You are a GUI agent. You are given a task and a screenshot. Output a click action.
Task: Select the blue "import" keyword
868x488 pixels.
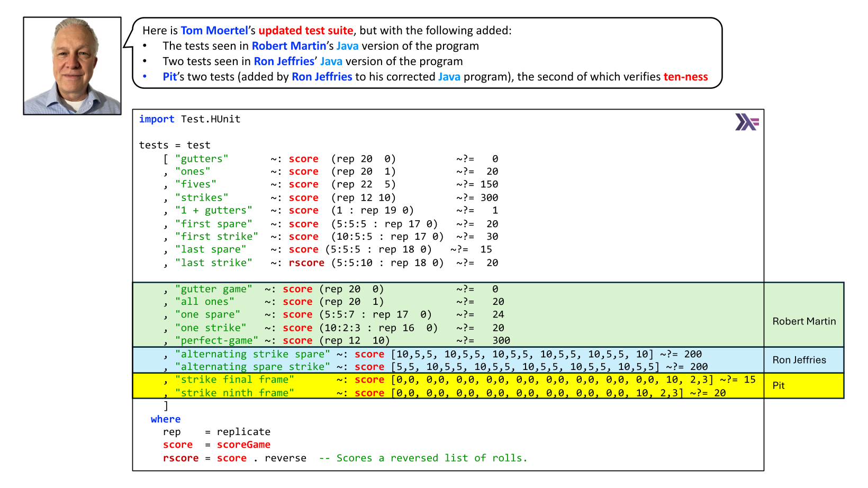[x=157, y=119]
